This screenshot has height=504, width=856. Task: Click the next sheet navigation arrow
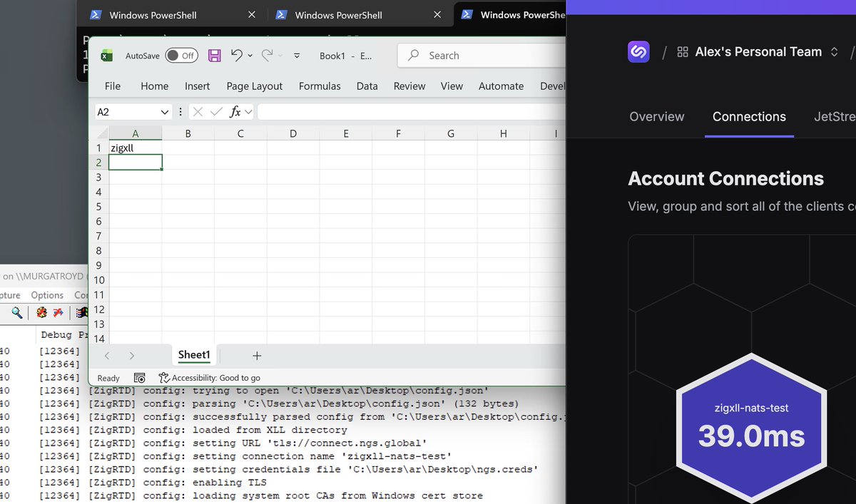(x=132, y=356)
